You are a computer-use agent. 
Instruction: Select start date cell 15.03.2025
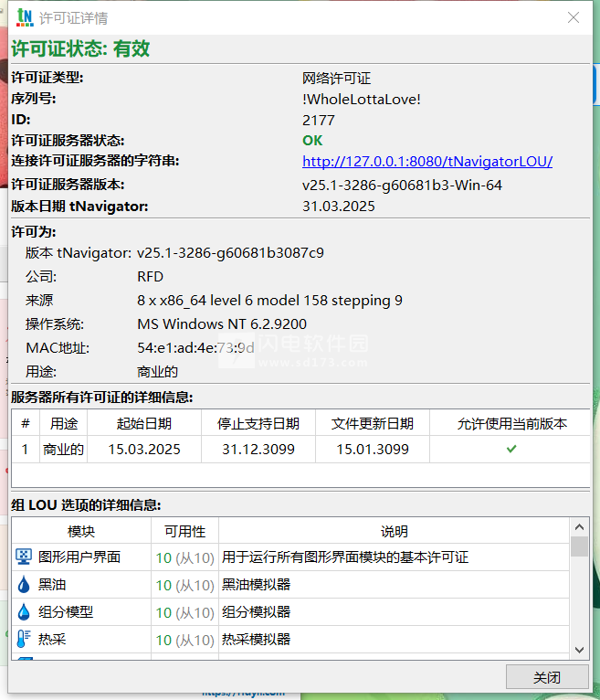pos(144,449)
